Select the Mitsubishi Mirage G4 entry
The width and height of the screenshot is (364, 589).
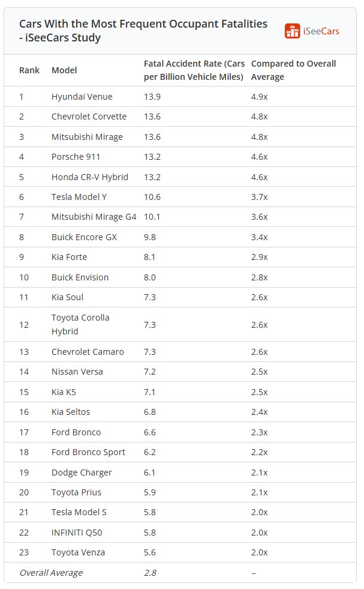(94, 217)
